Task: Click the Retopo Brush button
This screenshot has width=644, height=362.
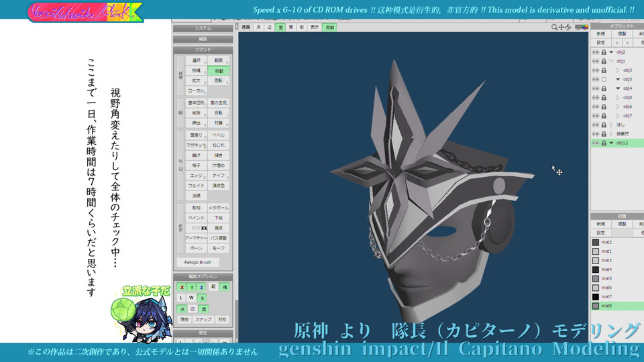Action: [198, 262]
